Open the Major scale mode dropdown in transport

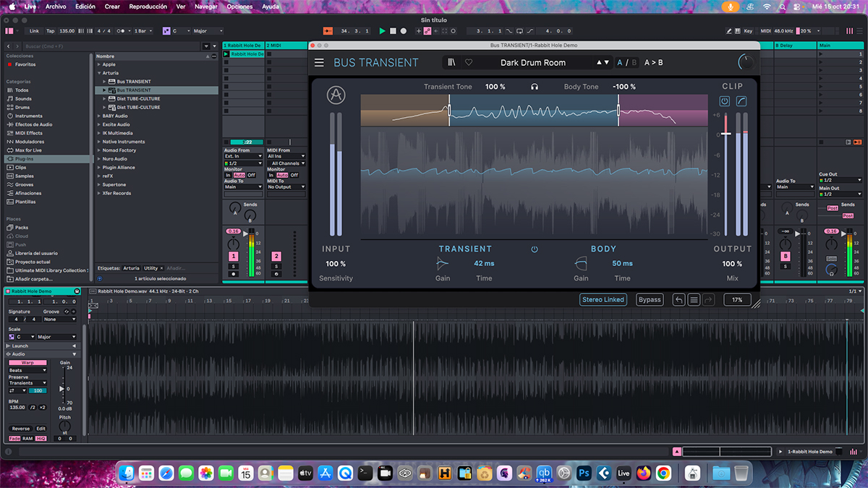pos(206,31)
